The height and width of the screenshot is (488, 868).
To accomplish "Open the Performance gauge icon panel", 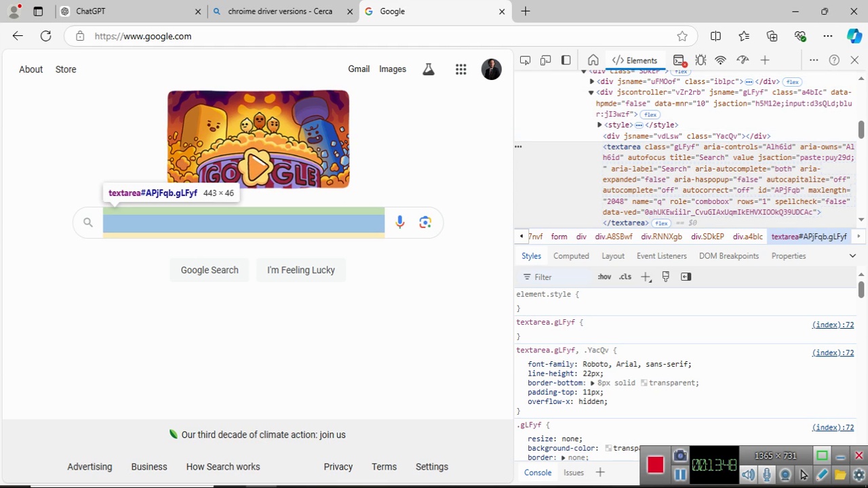I will [743, 60].
